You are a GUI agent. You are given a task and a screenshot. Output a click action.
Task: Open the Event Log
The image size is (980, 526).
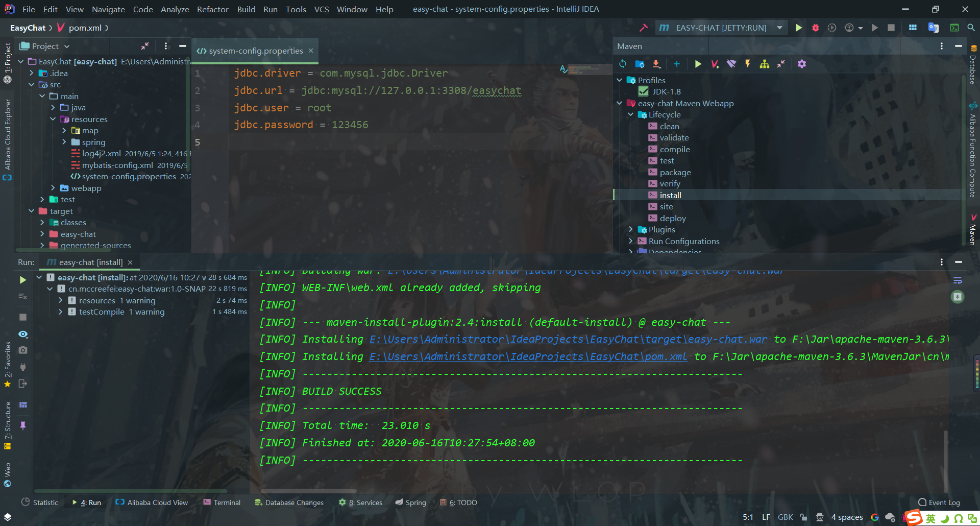click(x=939, y=503)
